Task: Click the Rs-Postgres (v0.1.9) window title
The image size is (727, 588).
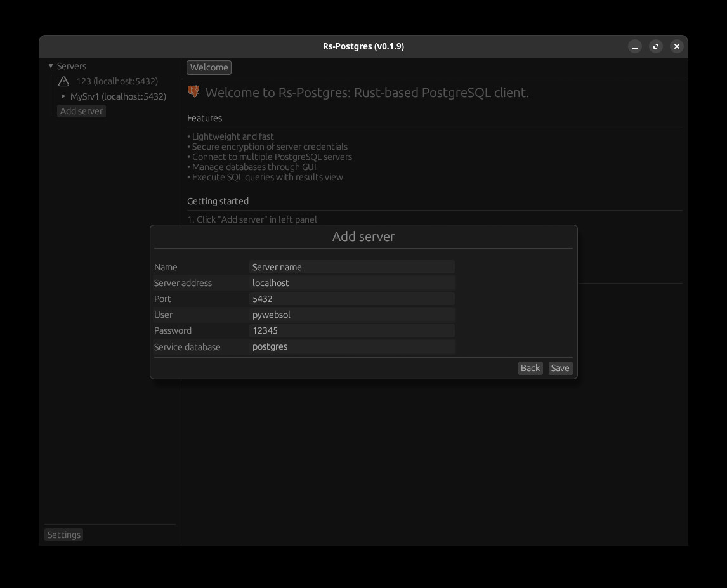Action: pyautogui.click(x=363, y=46)
